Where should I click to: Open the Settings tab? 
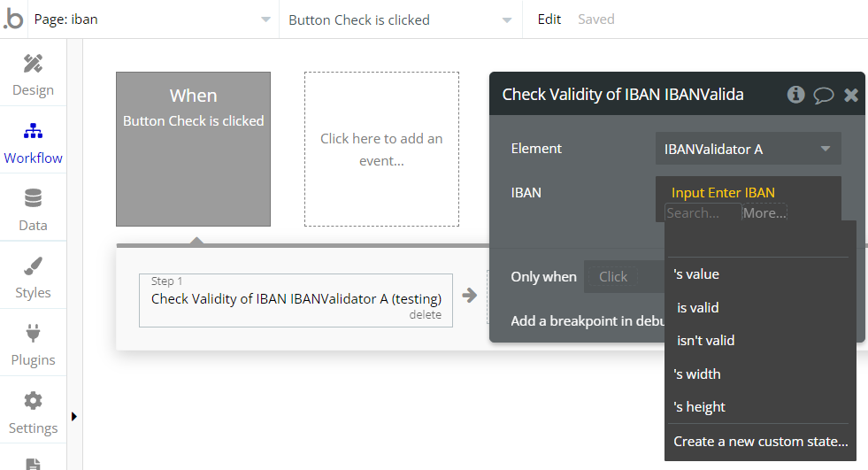coord(33,412)
